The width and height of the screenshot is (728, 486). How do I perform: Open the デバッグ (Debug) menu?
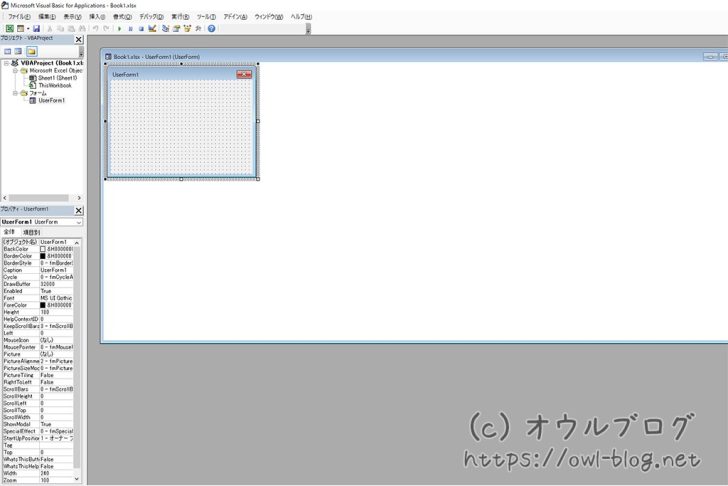150,17
